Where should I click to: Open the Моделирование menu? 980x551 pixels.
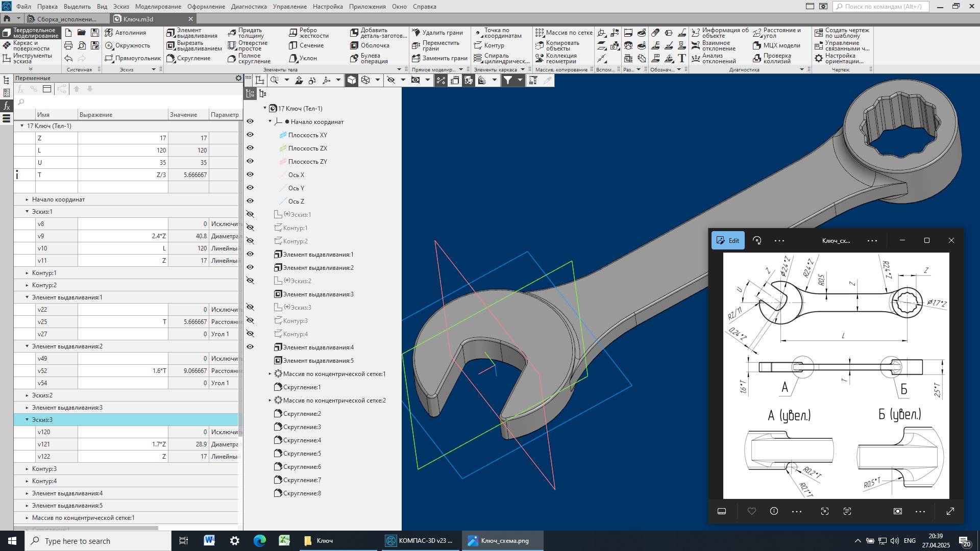(158, 7)
